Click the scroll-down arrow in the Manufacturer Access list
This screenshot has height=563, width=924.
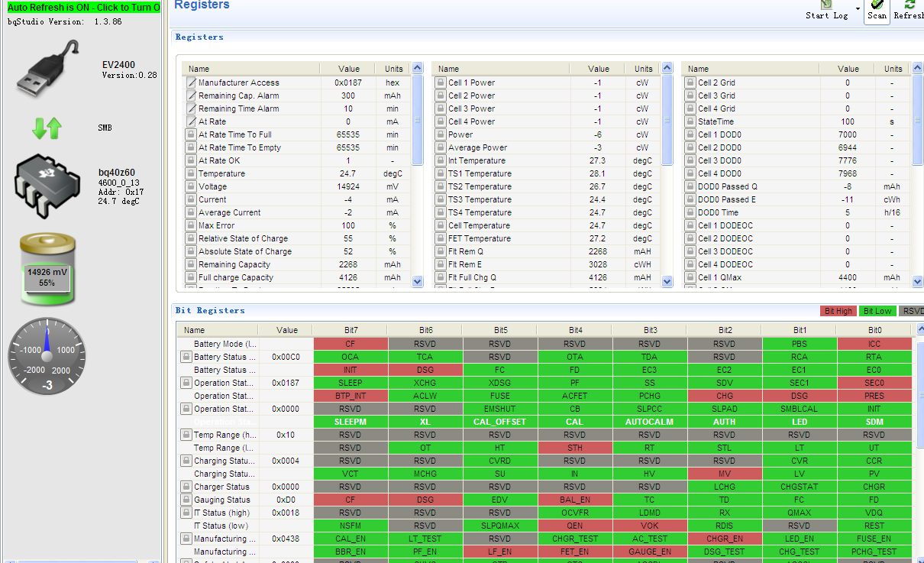[x=418, y=281]
